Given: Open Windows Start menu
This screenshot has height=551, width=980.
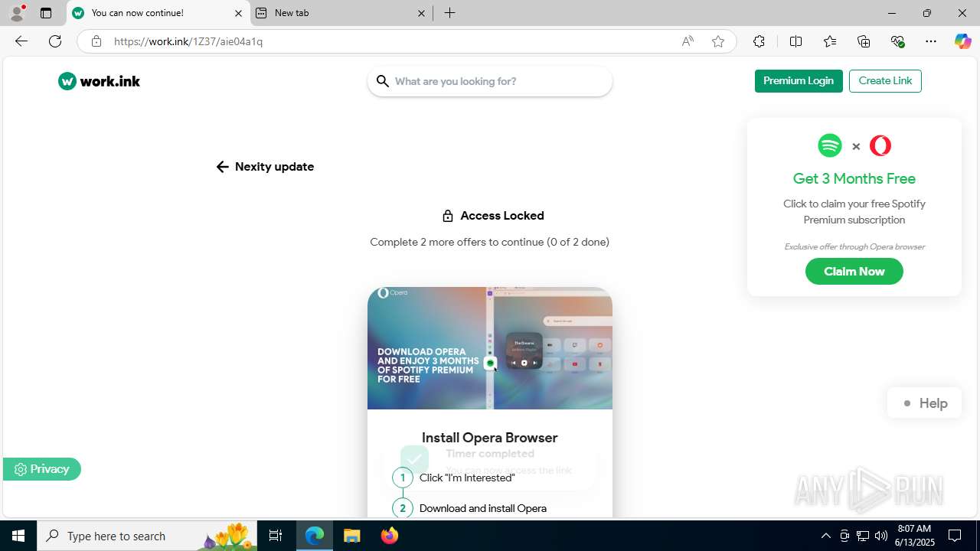Looking at the screenshot, I should point(18,536).
